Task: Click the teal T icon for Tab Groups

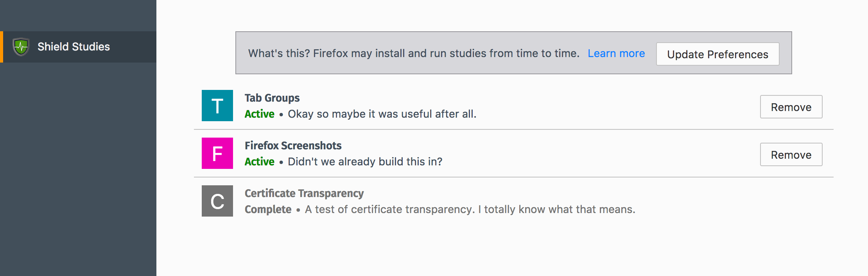Action: coord(217,106)
